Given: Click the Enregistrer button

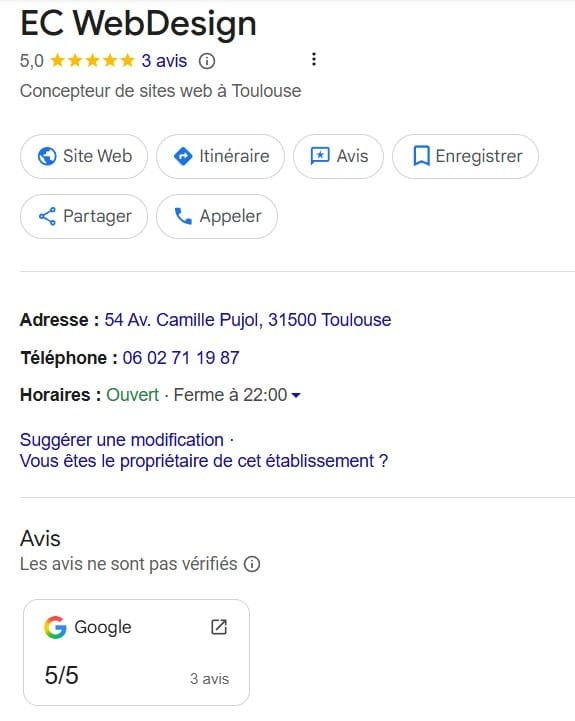Looking at the screenshot, I should click(x=465, y=156).
